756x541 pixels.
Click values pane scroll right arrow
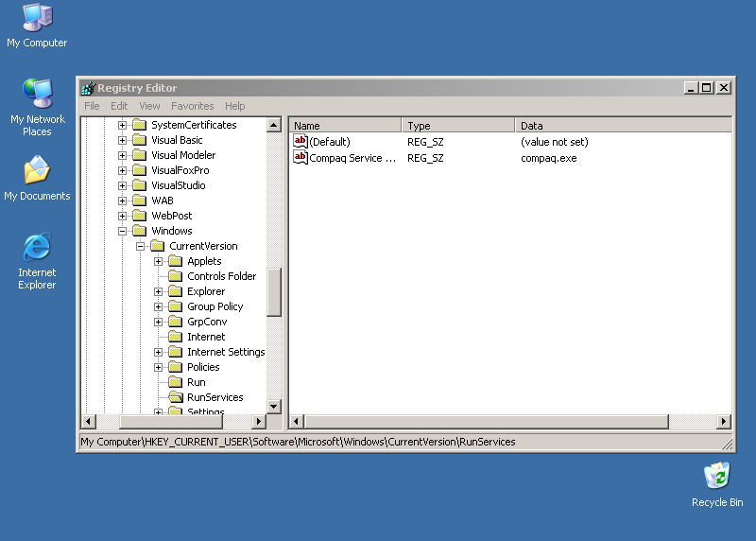click(724, 421)
